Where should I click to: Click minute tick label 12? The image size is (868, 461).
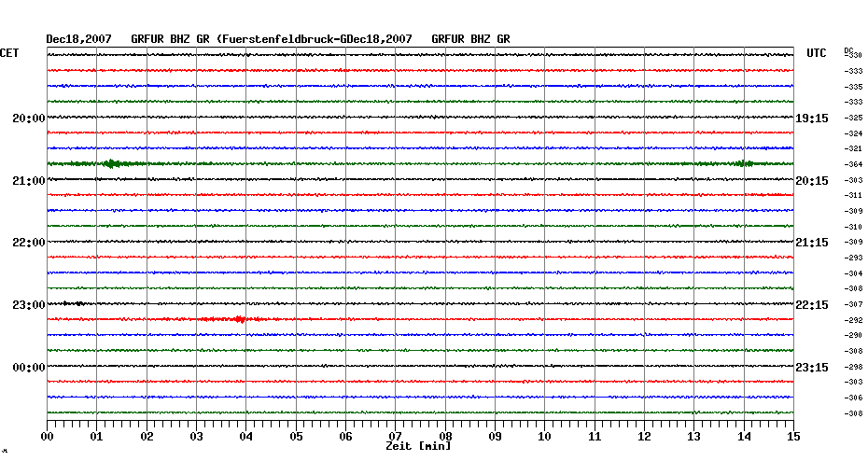click(644, 436)
